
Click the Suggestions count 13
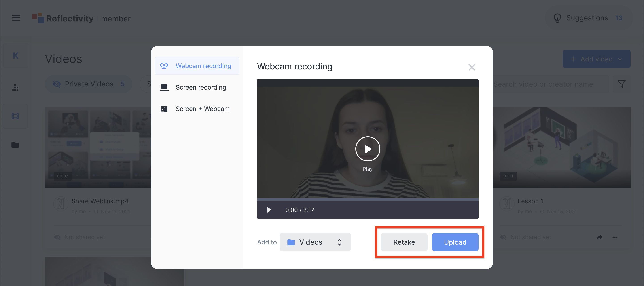619,18
